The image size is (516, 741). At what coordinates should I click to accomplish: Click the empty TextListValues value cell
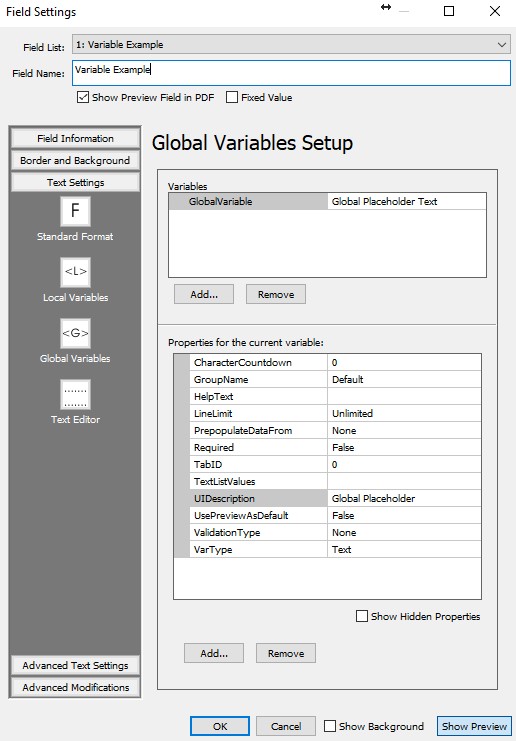404,482
